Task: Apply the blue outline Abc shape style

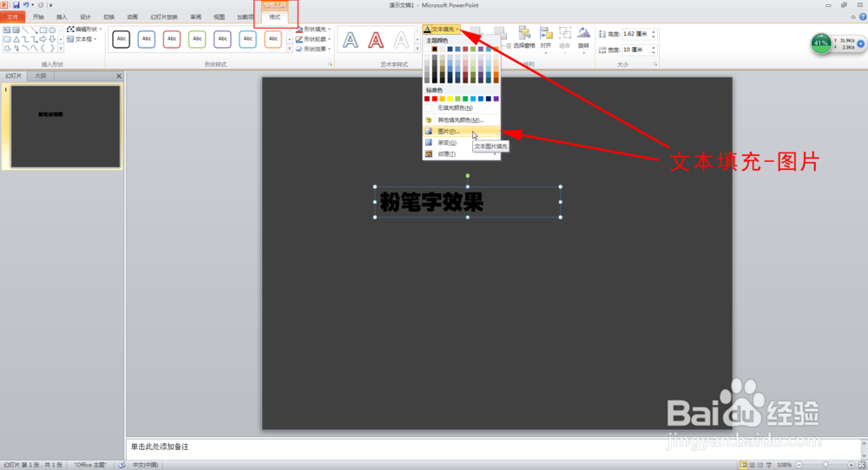Action: click(147, 39)
